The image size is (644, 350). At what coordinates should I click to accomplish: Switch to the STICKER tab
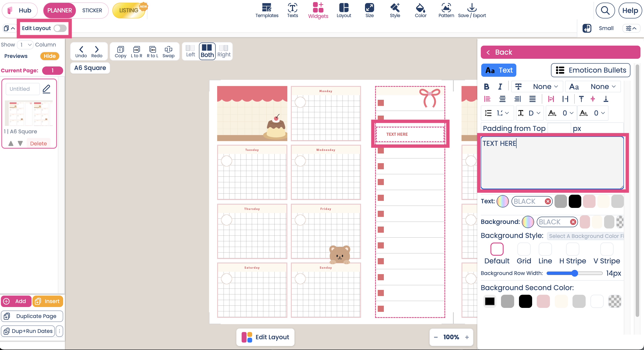coord(92,10)
